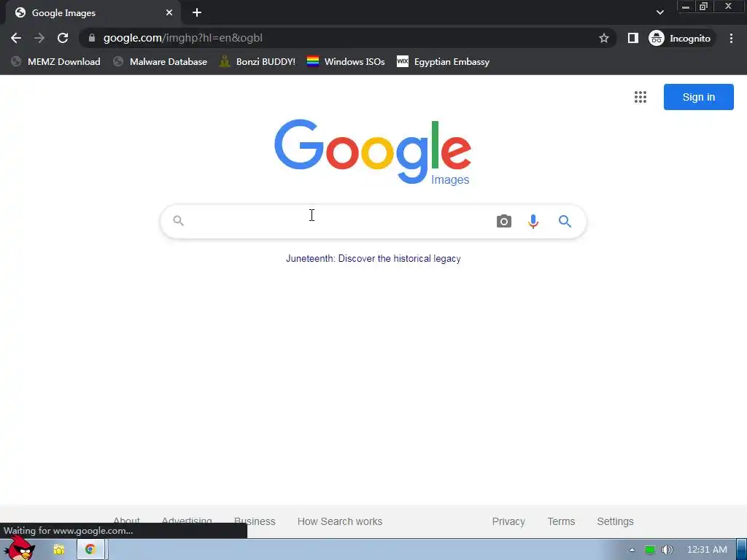Start voice search with the microphone
The width and height of the screenshot is (747, 560).
[x=533, y=222]
